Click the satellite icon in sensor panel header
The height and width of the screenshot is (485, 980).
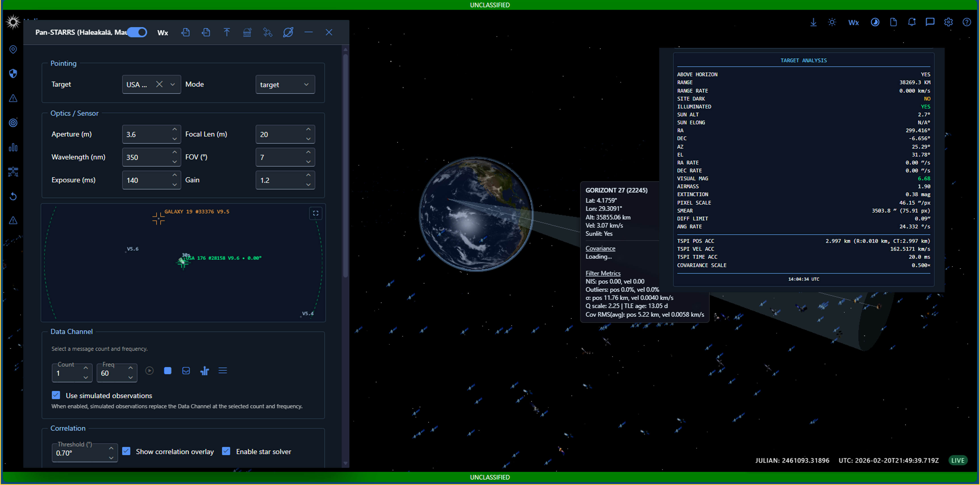267,32
